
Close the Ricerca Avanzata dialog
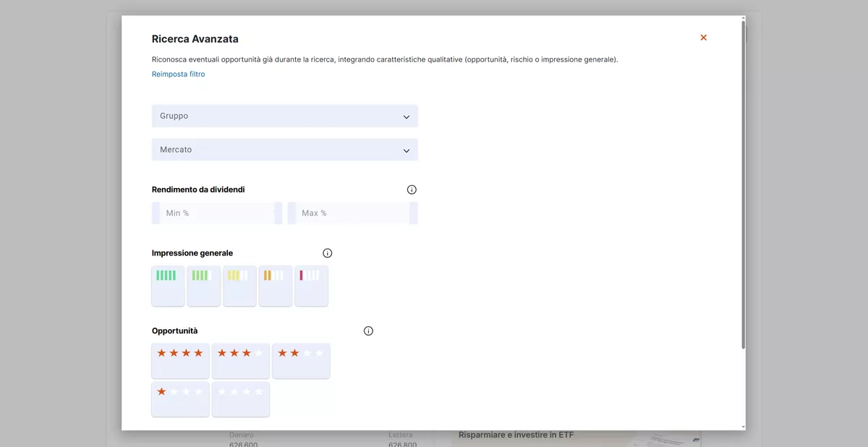pyautogui.click(x=703, y=38)
